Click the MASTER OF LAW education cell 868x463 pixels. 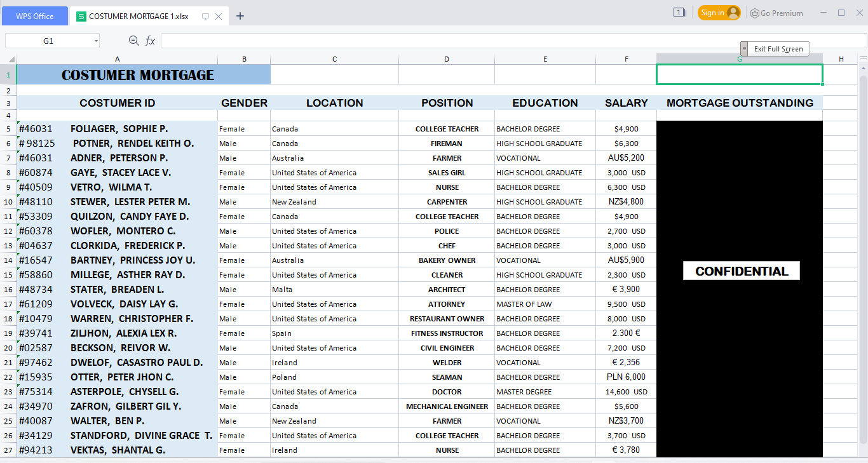pos(545,304)
